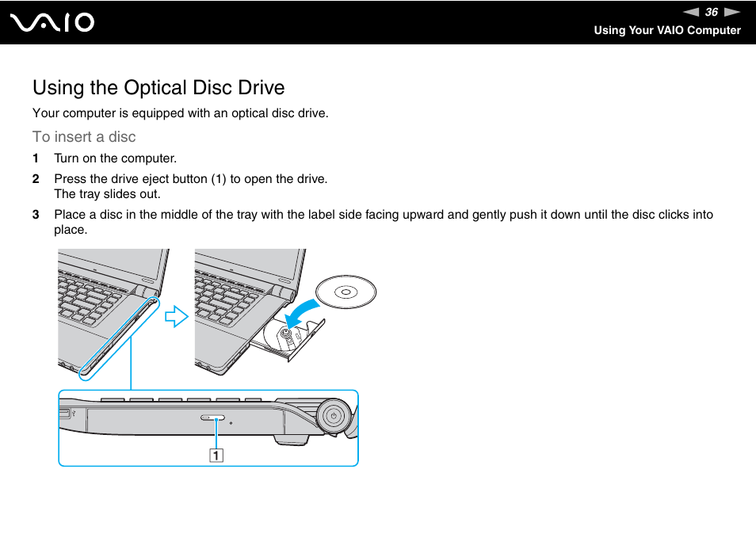
Task: Click the closed laptop illustration
Action: pos(114,314)
